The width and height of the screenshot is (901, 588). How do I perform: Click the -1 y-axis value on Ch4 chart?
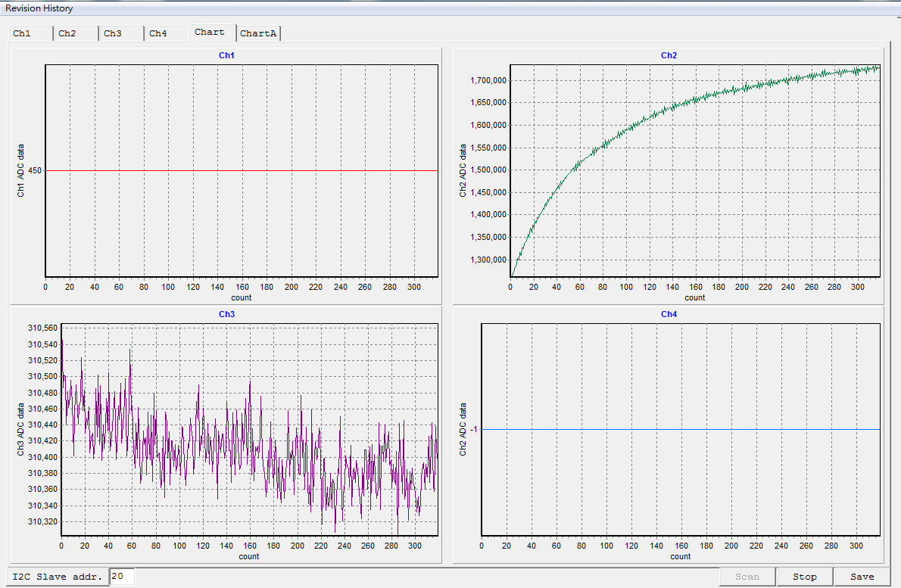[x=474, y=430]
